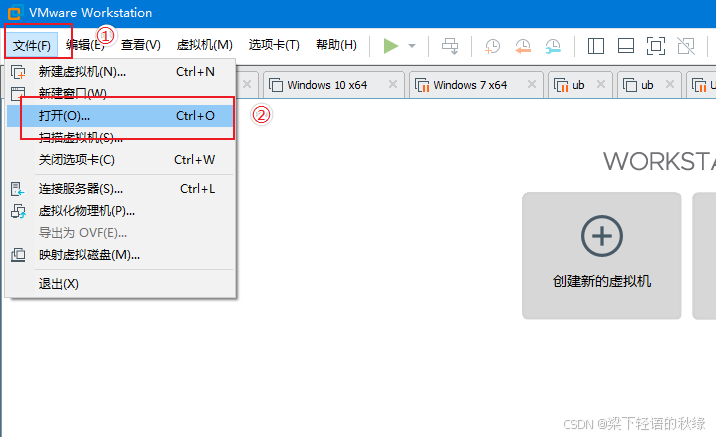Screen dimensions: 716x437
Task: Click the full screen mode icon
Action: tap(656, 46)
